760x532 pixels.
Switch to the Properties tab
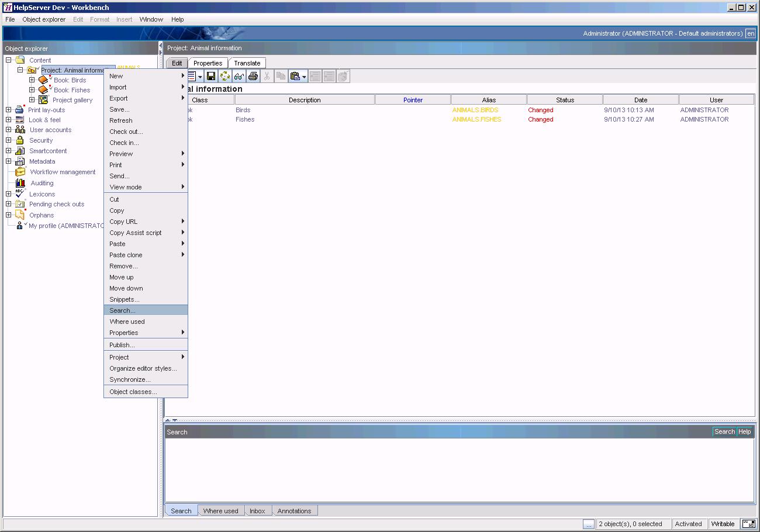[x=208, y=63]
